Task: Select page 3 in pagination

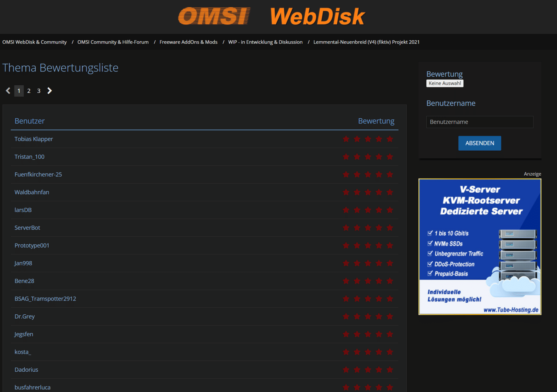Action: coord(39,91)
